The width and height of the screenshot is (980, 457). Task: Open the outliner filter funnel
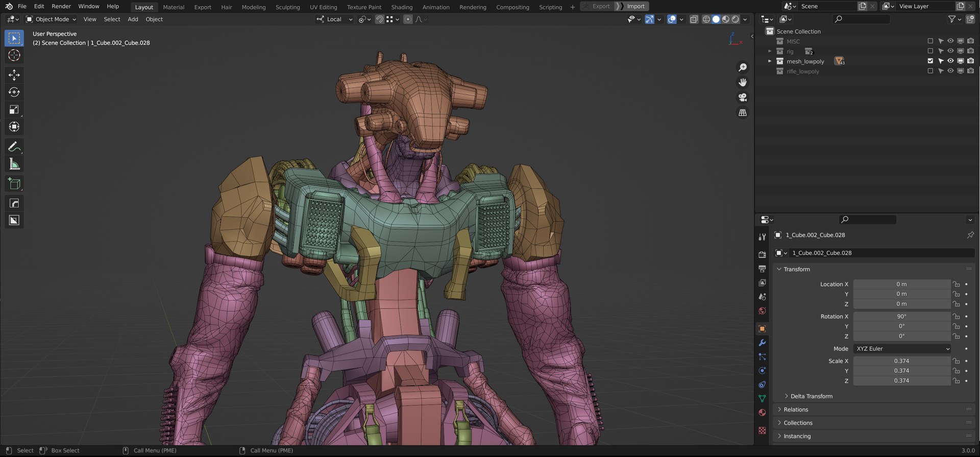click(x=952, y=19)
